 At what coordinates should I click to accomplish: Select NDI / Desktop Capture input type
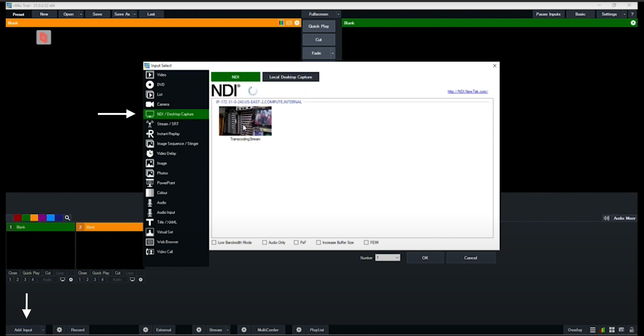176,114
